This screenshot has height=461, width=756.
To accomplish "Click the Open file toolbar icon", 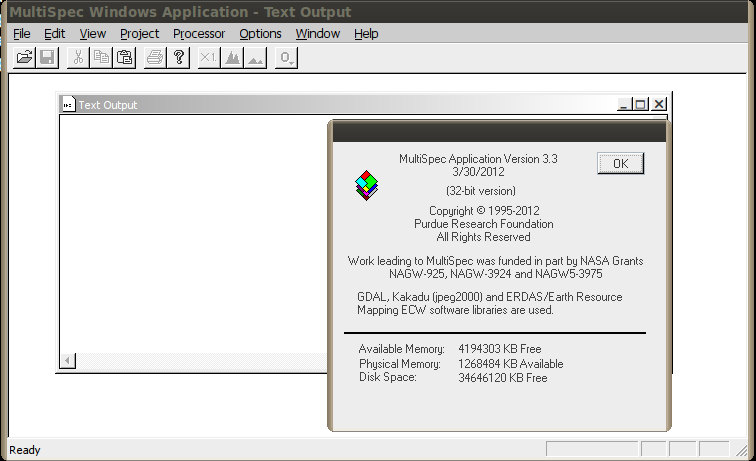I will pyautogui.click(x=24, y=58).
